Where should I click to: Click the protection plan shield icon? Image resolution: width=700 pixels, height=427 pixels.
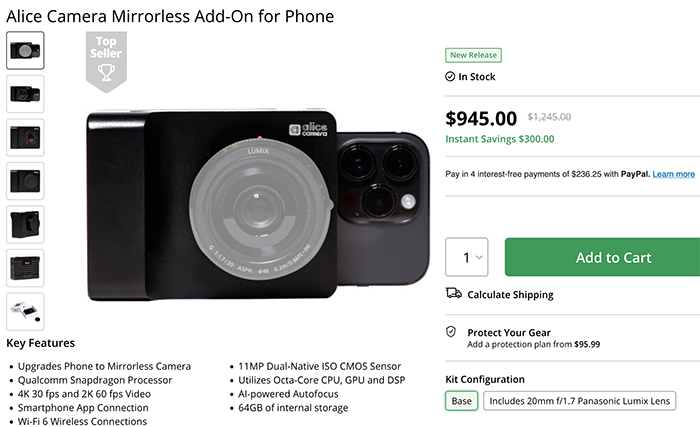pyautogui.click(x=452, y=332)
